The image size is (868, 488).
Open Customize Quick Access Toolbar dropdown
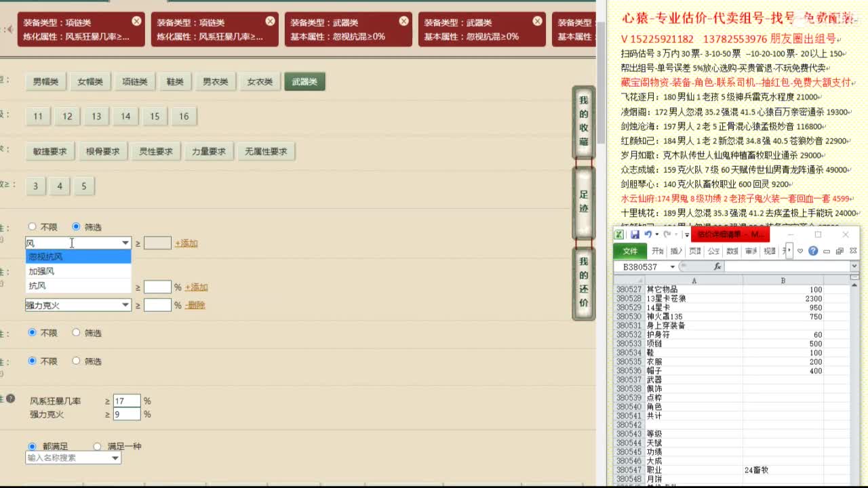pos(687,235)
